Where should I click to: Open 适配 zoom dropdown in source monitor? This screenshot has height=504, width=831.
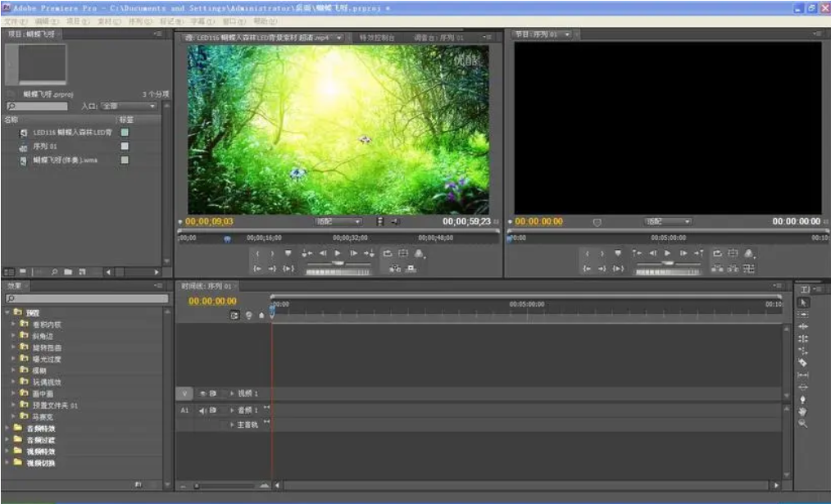coord(338,221)
